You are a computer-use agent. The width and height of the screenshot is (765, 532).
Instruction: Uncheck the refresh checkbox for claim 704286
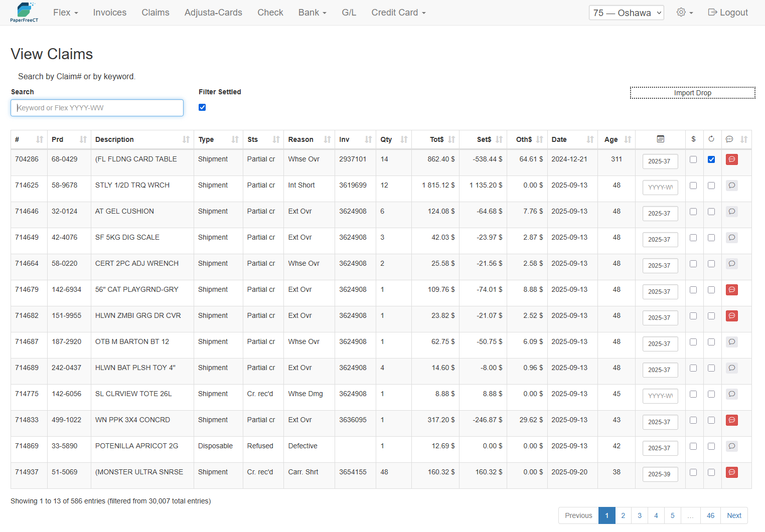click(x=711, y=159)
